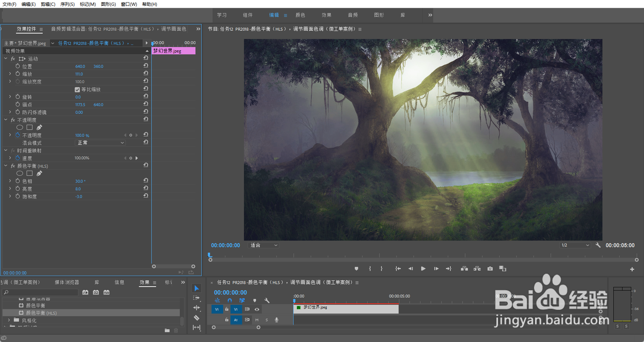This screenshot has height=342, width=644.
Task: Select the Selection tool arrow
Action: click(197, 288)
